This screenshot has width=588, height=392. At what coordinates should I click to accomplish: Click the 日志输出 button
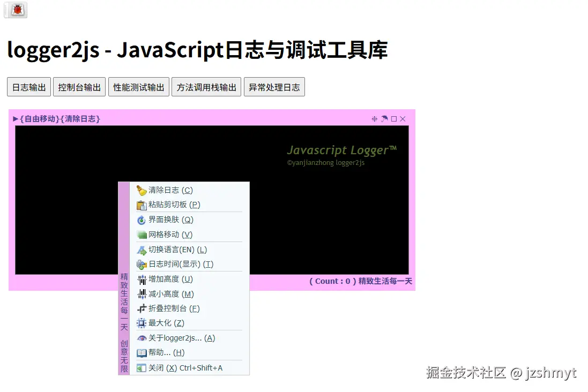(29, 87)
